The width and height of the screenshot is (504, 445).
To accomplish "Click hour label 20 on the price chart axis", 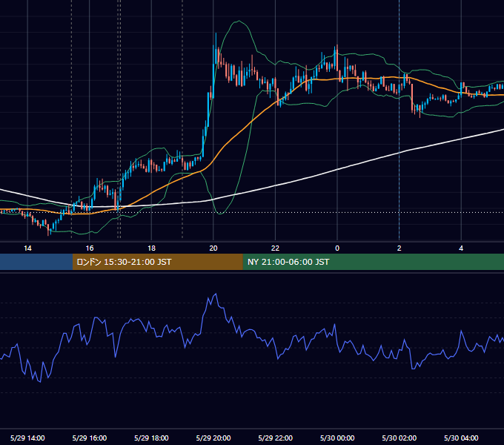I will point(213,248).
